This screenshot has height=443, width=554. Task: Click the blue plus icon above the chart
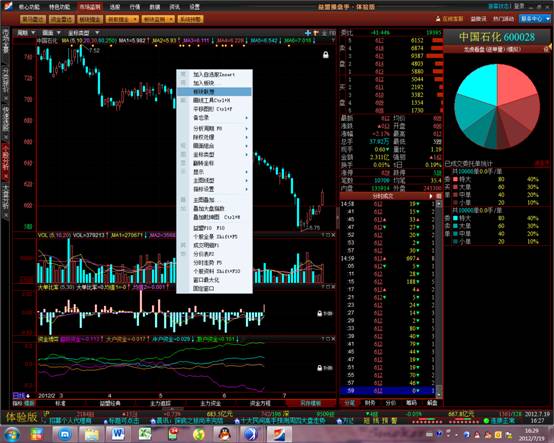pos(308,33)
